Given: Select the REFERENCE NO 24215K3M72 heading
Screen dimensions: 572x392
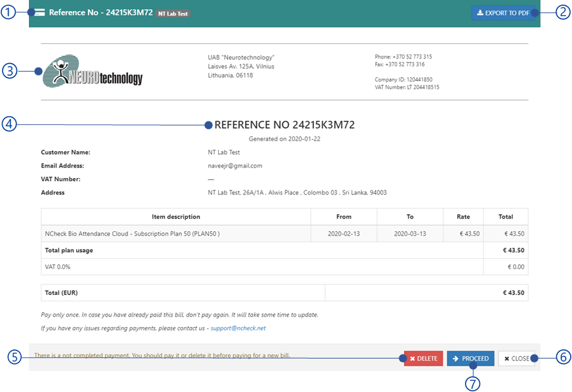Looking at the screenshot, I should [x=284, y=125].
